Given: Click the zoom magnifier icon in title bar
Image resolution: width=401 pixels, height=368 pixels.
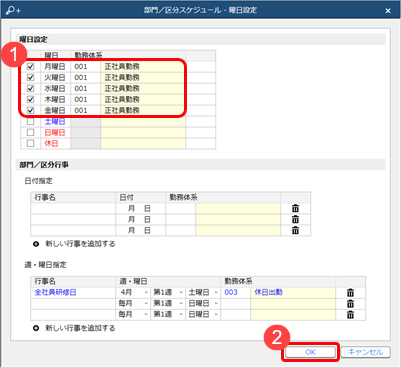Looking at the screenshot, I should tap(13, 10).
